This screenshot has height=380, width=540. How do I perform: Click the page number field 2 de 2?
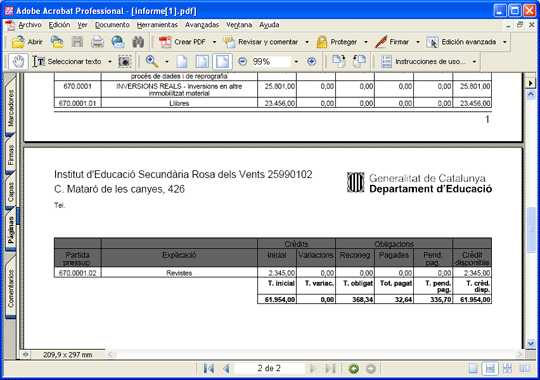click(269, 368)
